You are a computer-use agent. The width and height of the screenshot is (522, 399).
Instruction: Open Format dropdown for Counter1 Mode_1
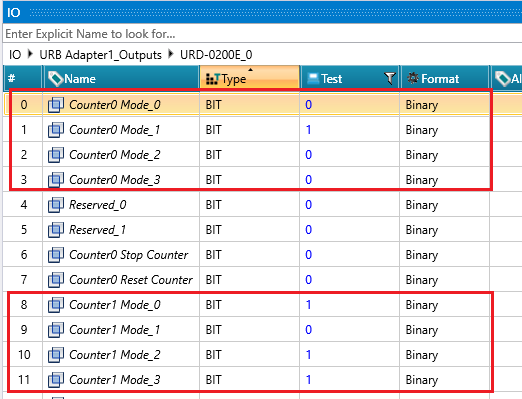(445, 330)
